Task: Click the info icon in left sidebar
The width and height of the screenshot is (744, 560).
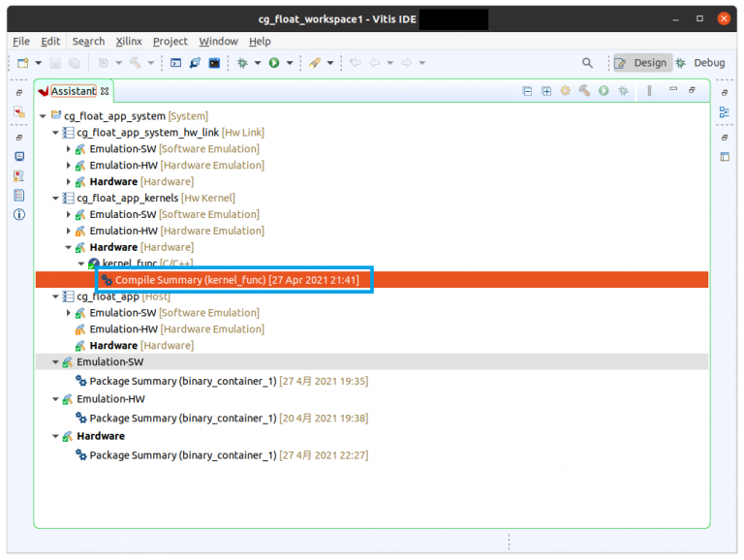Action: pos(19,214)
